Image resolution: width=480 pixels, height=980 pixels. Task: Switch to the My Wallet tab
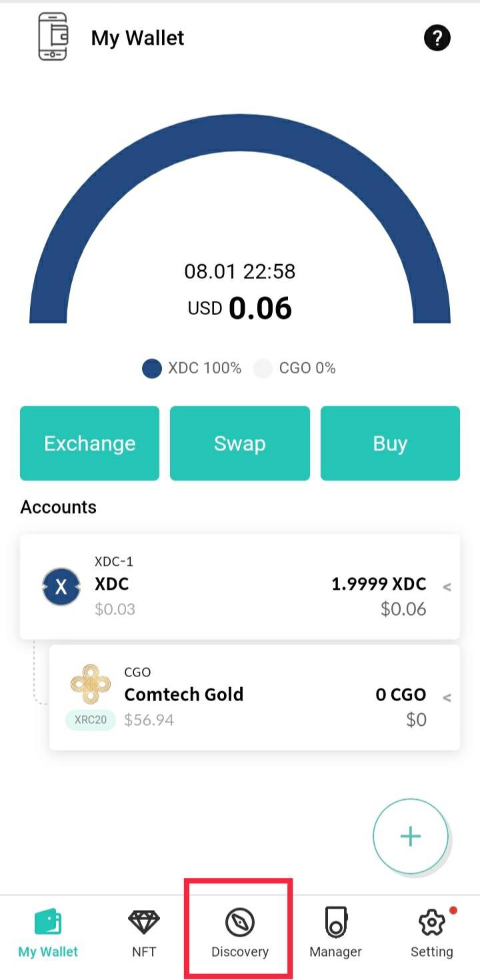tap(48, 933)
